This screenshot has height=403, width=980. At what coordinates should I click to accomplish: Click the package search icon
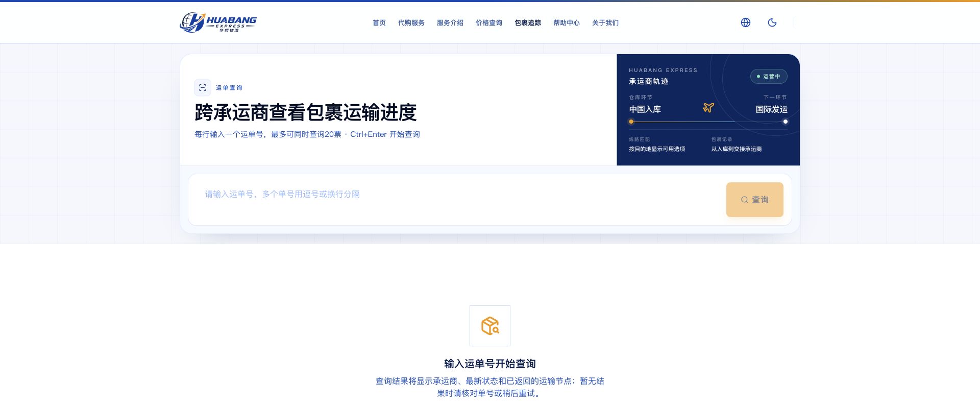click(490, 326)
